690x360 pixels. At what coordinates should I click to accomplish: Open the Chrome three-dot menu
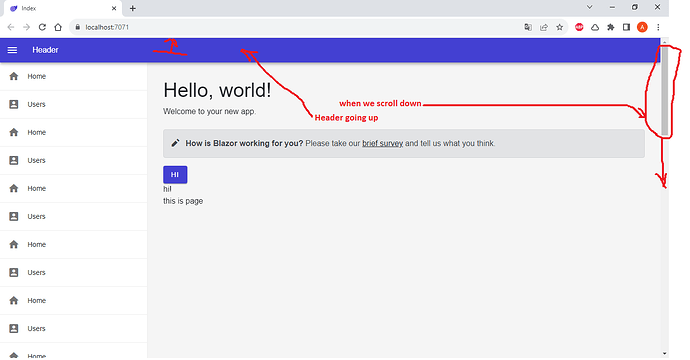coord(658,27)
